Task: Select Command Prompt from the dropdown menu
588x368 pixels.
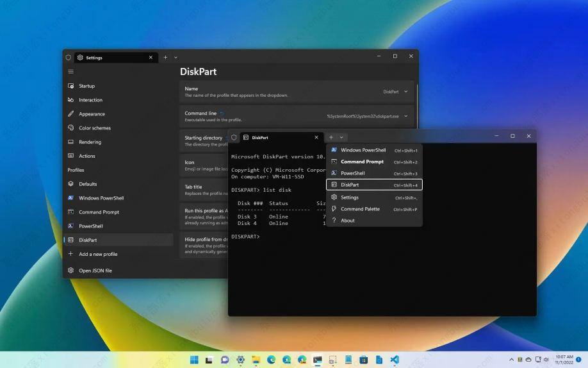Action: click(x=362, y=162)
